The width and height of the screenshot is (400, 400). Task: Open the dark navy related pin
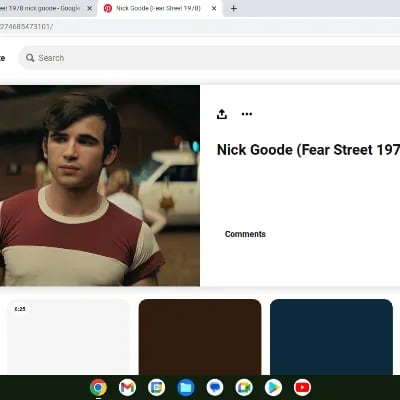pos(331,337)
